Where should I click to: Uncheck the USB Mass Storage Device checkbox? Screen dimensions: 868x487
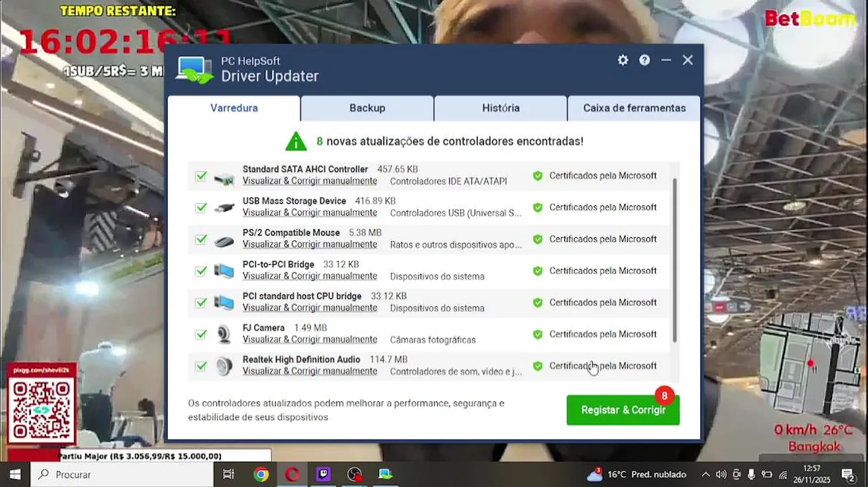point(201,208)
